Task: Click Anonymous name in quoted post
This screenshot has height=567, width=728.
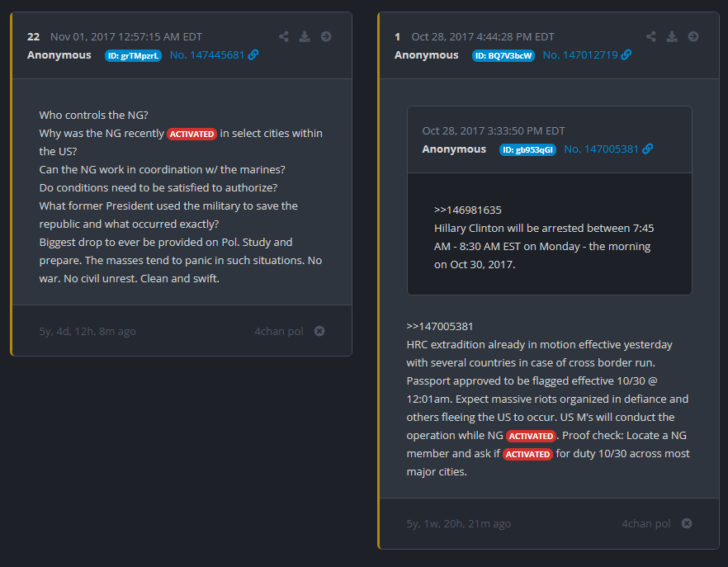Action: click(454, 149)
